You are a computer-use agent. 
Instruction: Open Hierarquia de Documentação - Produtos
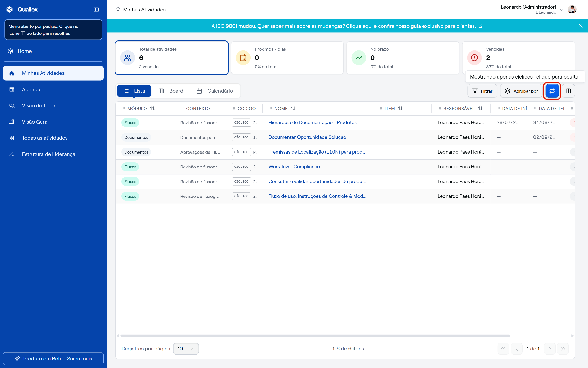click(312, 122)
